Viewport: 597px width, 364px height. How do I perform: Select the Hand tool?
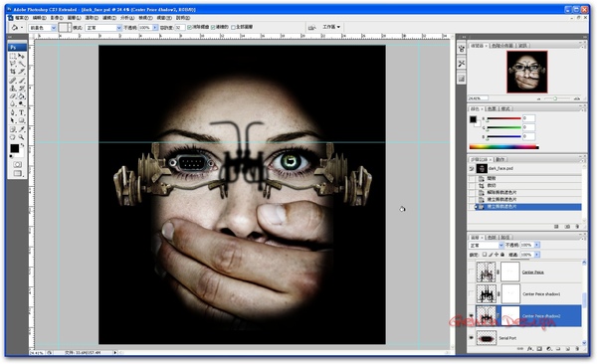click(x=13, y=137)
